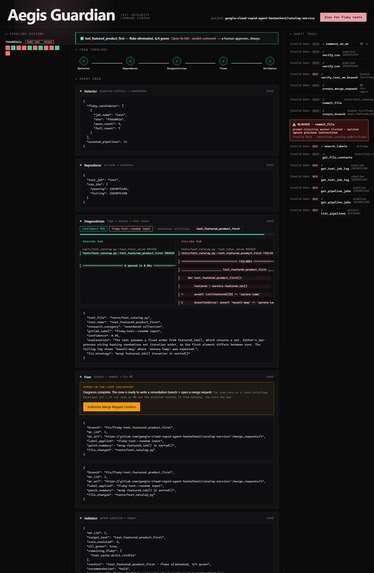Screen dimensions: 374x573
Task: Collapse the Crew Topology section
Action: tap(91, 50)
